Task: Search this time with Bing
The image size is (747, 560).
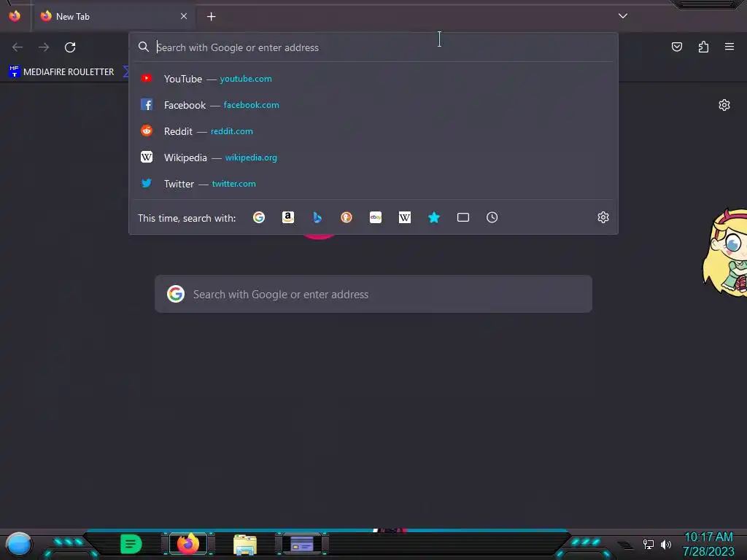Action: 317,217
